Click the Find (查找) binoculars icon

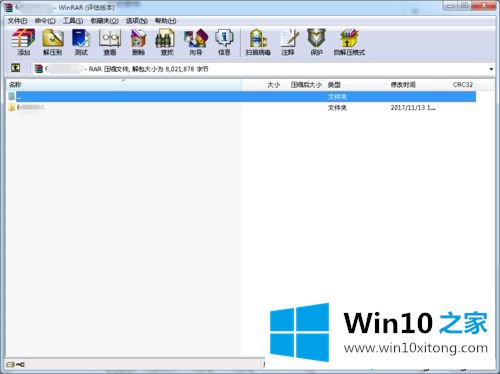tap(167, 42)
